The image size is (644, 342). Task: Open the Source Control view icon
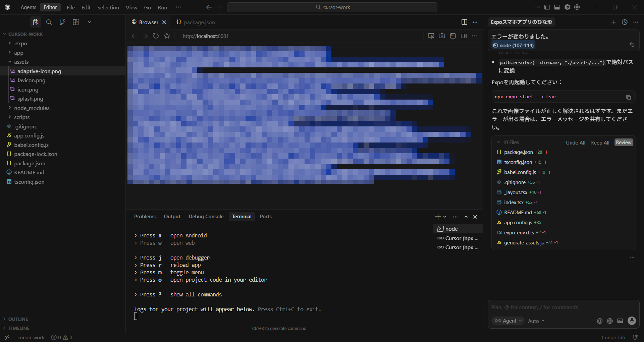62,22
